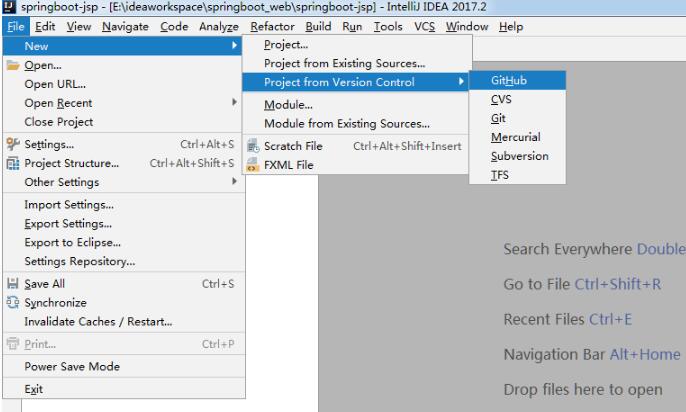
Task: Click the Navigation Bar Alt+Home hint
Action: [x=592, y=354]
